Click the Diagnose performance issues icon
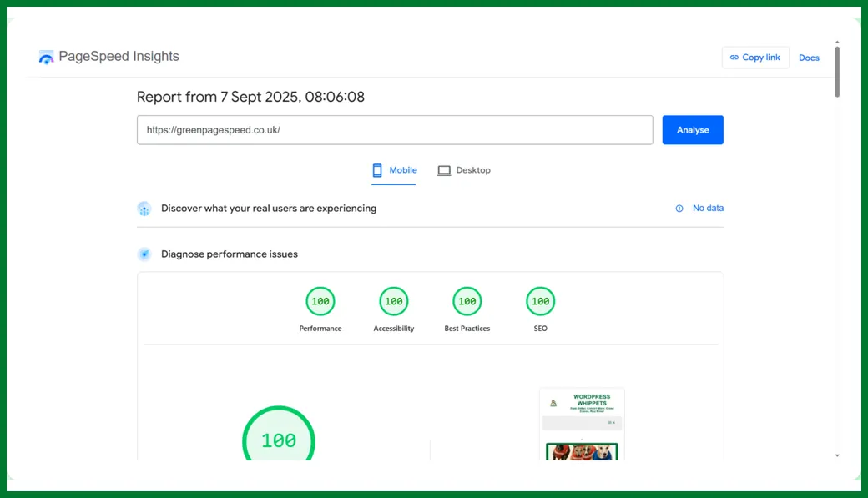 pyautogui.click(x=144, y=254)
